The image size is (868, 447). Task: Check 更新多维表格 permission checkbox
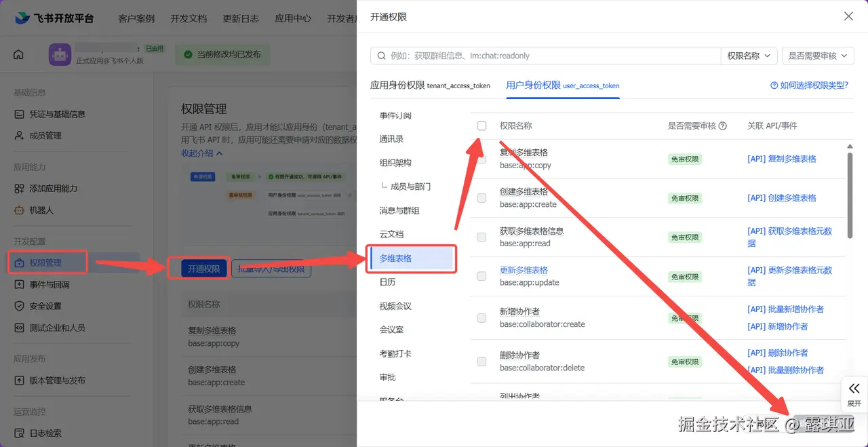[x=481, y=276]
